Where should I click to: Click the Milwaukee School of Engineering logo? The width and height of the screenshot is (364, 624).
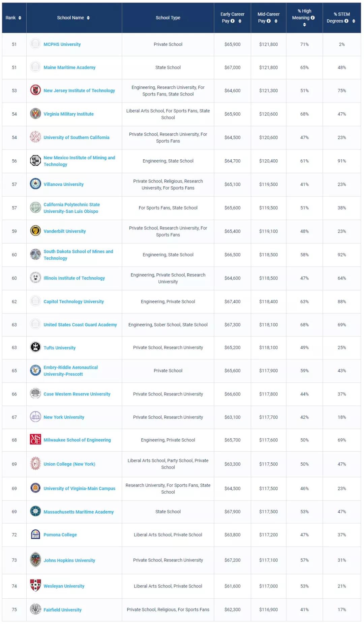[35, 439]
